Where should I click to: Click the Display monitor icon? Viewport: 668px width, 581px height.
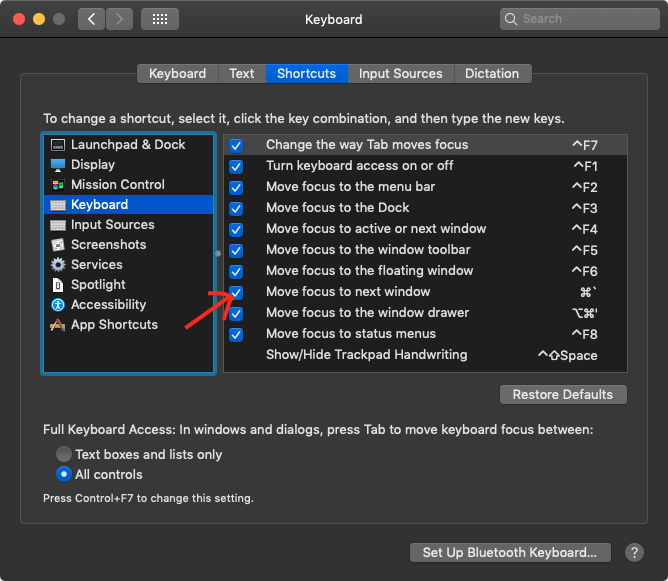pos(58,165)
